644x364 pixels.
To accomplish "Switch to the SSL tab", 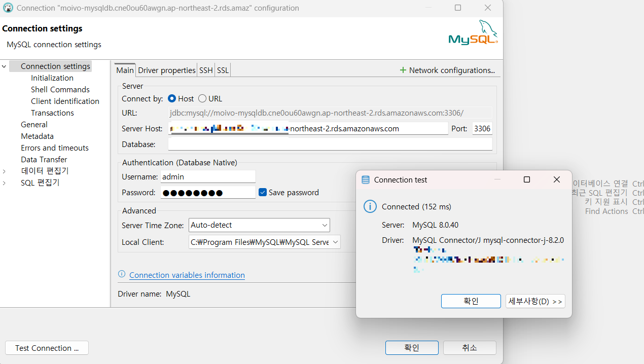I will point(223,70).
